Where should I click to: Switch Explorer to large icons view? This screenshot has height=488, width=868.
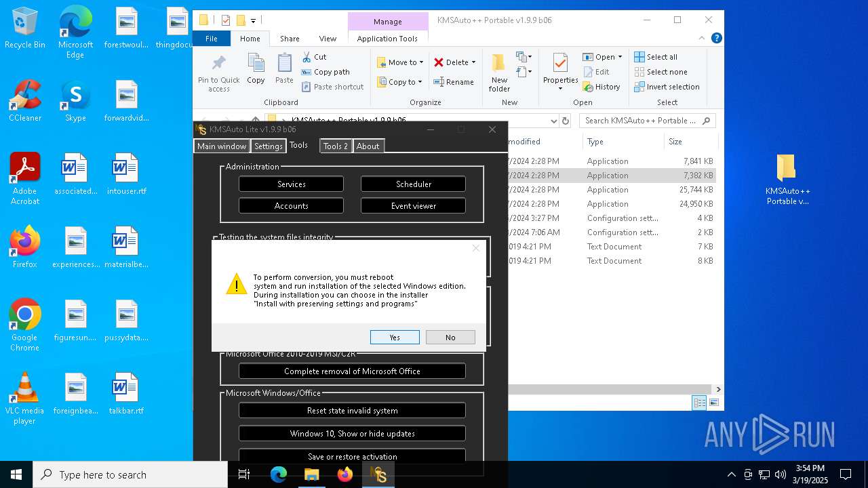(x=713, y=403)
